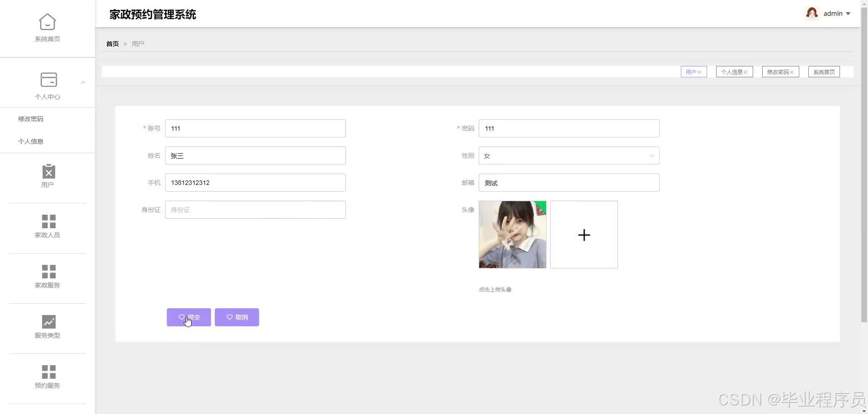Close the 用户 page tab
Image resolution: width=868 pixels, height=414 pixels.
click(x=699, y=72)
